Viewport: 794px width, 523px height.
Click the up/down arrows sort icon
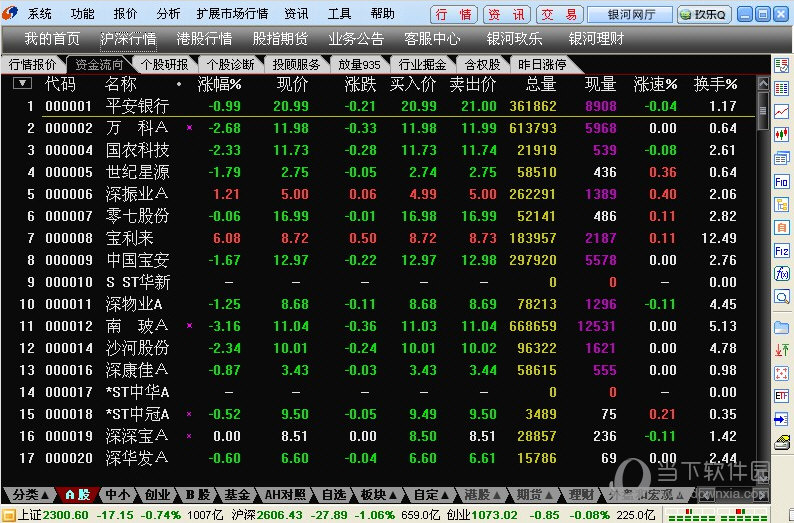coord(782,348)
